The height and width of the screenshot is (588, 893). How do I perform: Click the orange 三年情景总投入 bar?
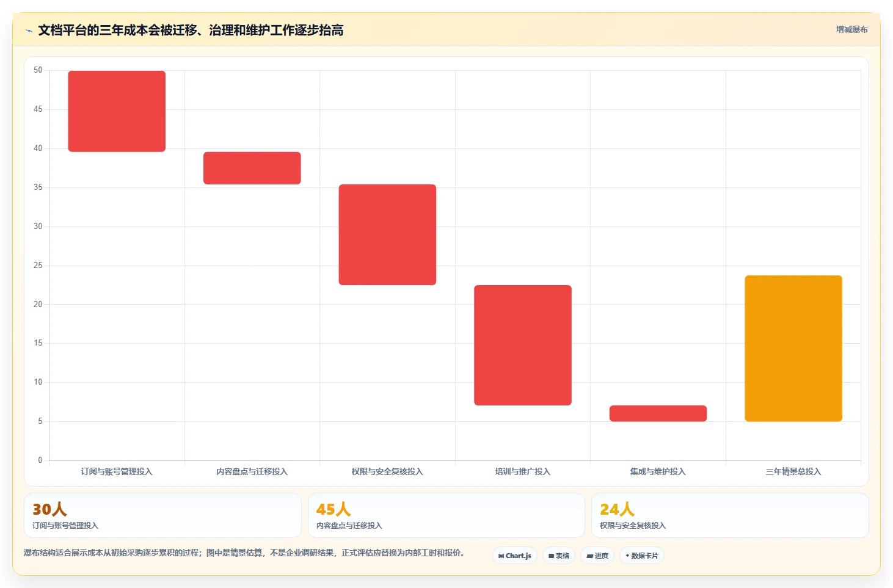point(793,348)
